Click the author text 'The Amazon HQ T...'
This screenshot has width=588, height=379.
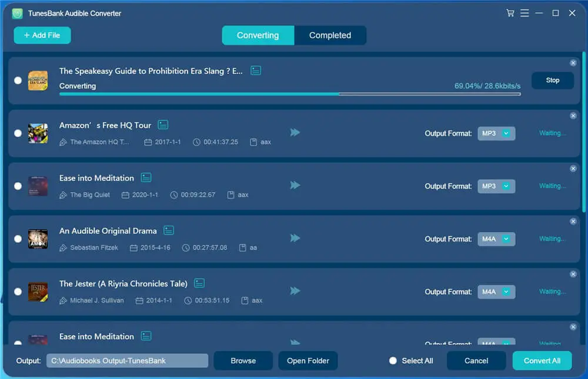pyautogui.click(x=99, y=142)
